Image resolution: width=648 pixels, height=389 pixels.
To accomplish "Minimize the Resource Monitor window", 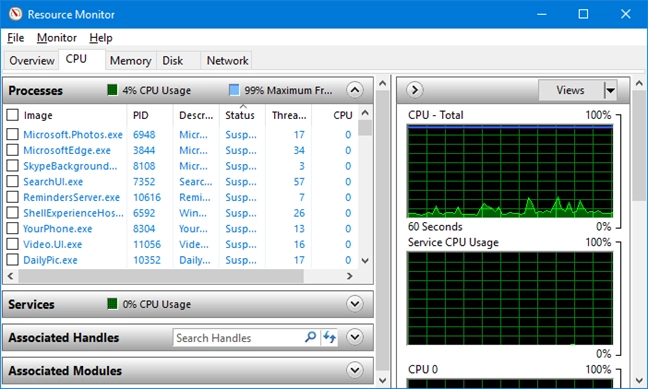I will coord(541,14).
